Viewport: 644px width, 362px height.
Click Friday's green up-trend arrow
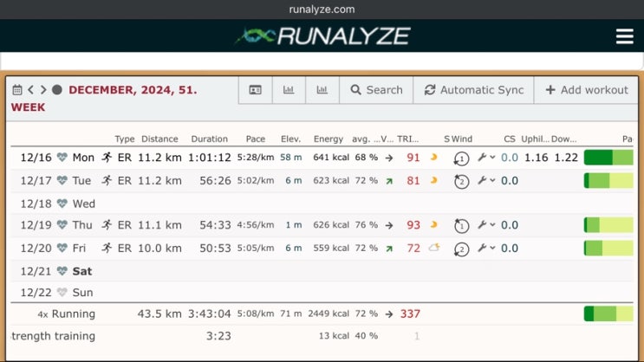389,249
